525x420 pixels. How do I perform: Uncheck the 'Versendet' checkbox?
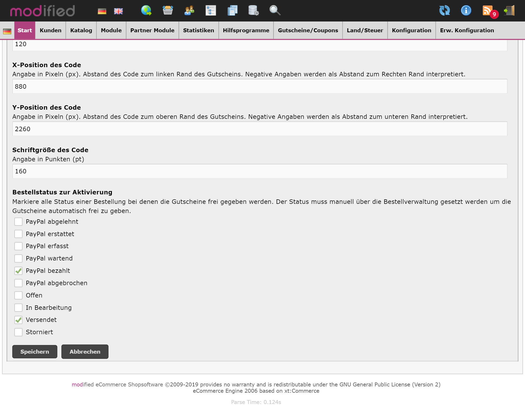[18, 320]
